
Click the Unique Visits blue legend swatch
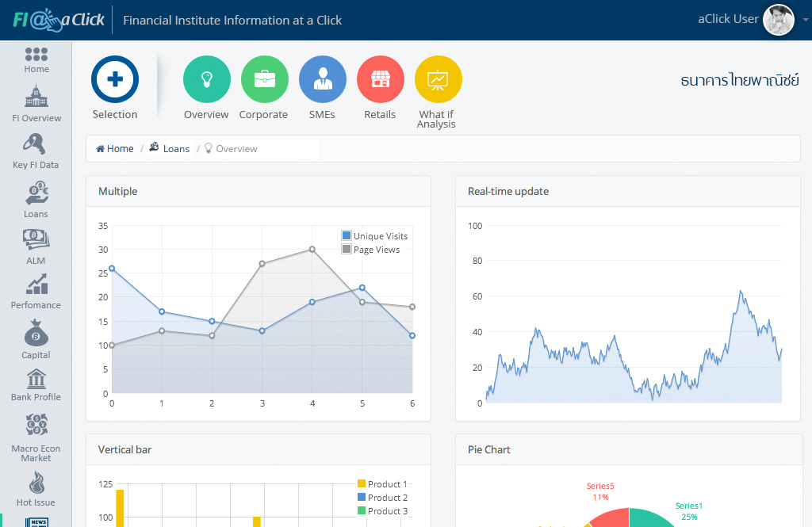tap(347, 235)
